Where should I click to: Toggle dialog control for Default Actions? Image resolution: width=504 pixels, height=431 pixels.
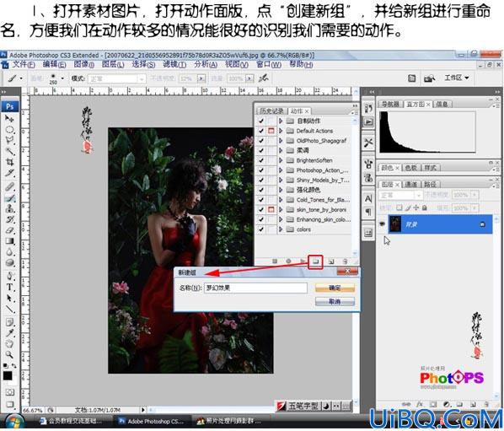(271, 131)
